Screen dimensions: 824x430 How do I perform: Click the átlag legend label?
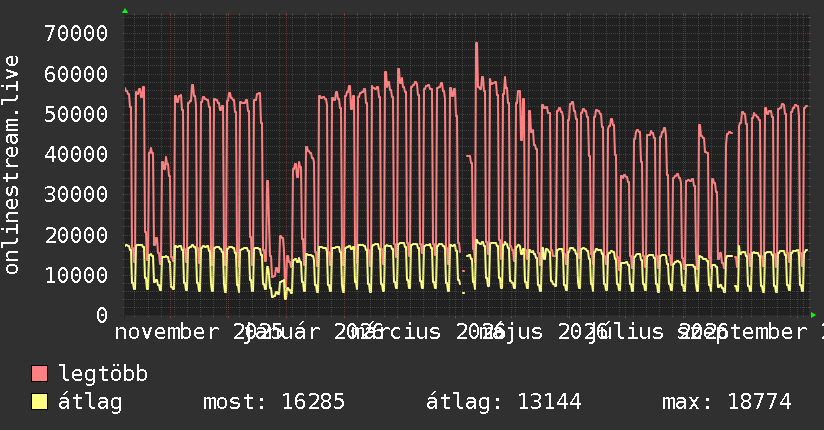(x=90, y=402)
